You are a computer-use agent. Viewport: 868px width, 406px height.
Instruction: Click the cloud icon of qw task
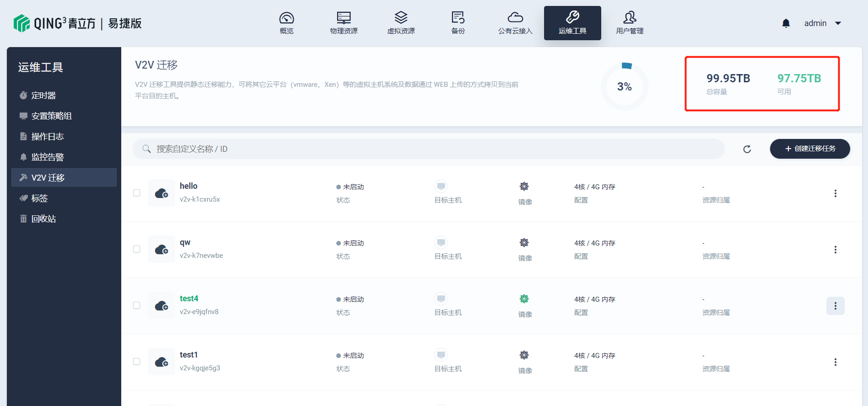coord(162,250)
